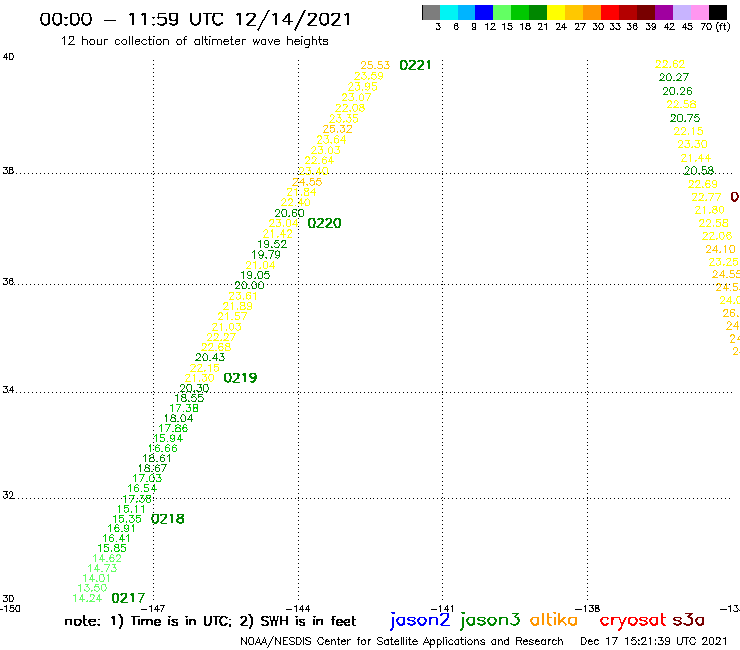Click the 15.94 wave height value

(x=168, y=439)
